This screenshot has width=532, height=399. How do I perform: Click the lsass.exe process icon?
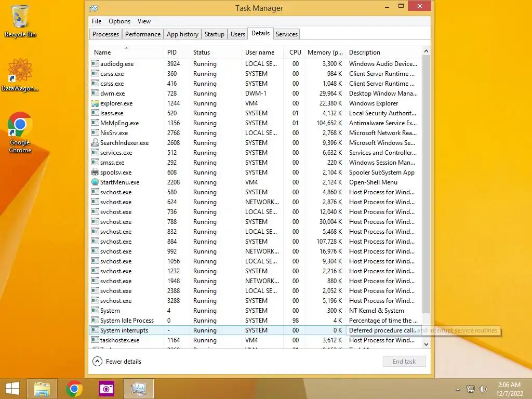(95, 113)
